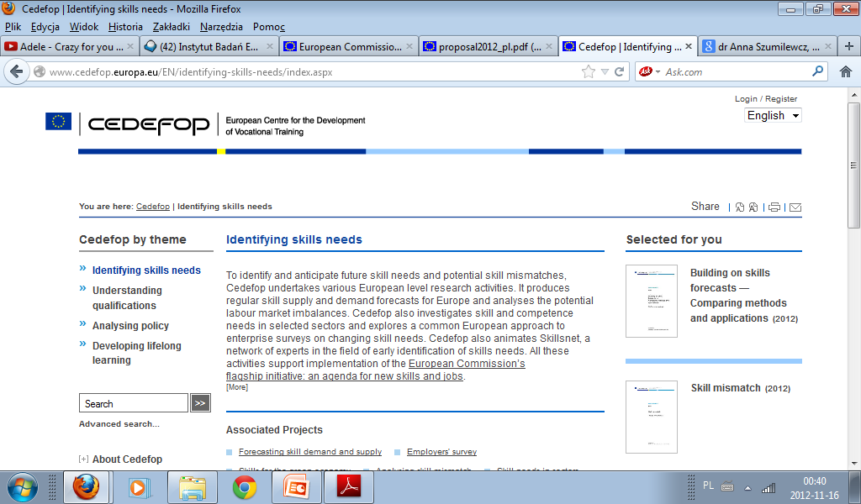Click the EU flag logo
The image size is (861, 504).
tap(58, 121)
